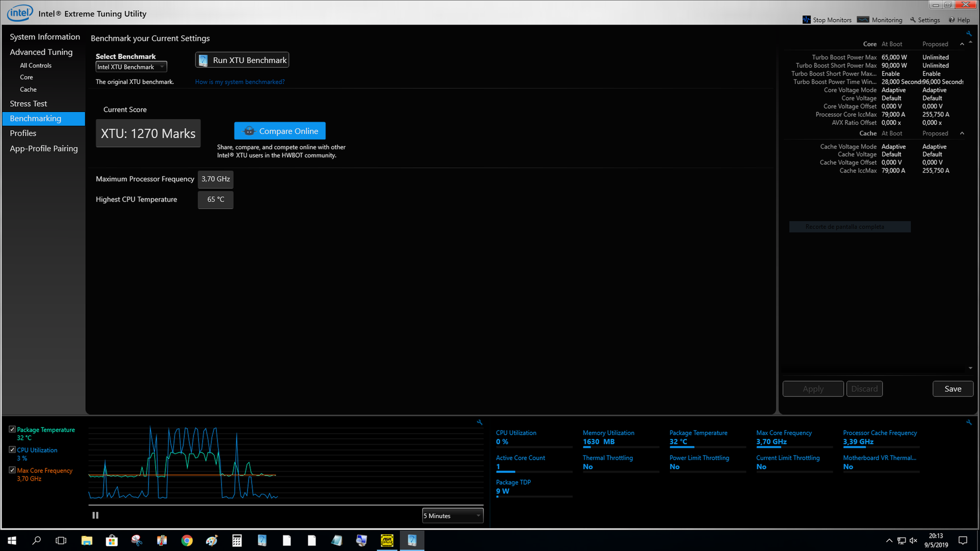Select the Benchmarking sidebar item
Viewport: 980px width, 551px height.
coord(43,118)
